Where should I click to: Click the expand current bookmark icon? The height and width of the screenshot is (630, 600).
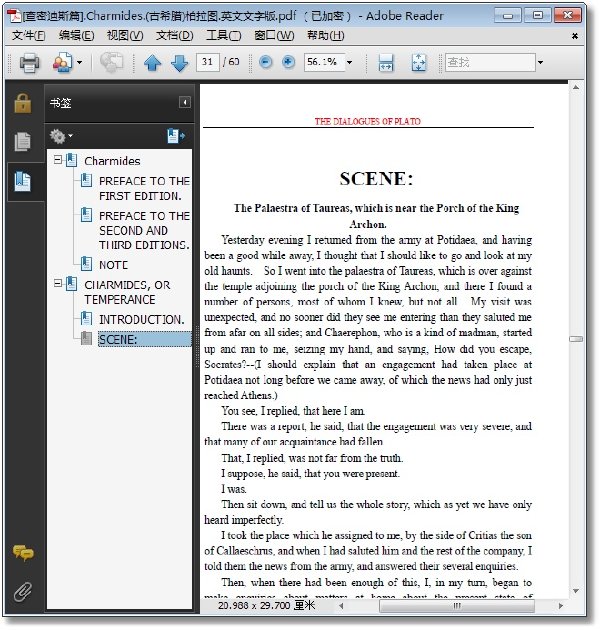(x=176, y=136)
